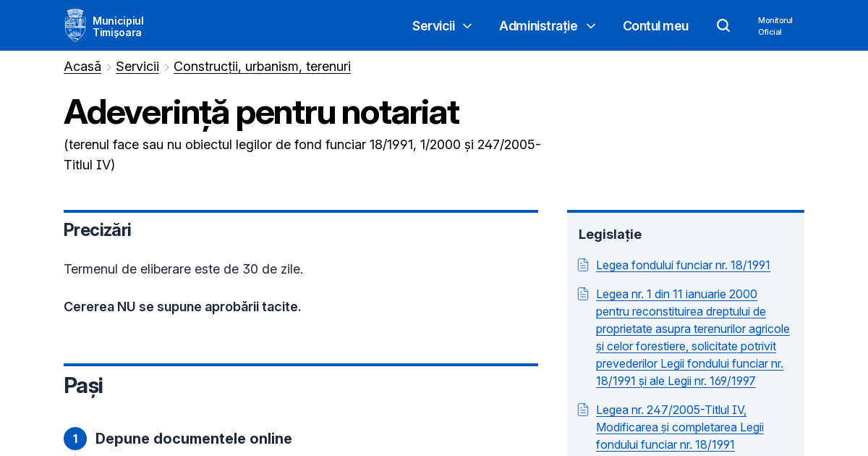Image resolution: width=868 pixels, height=456 pixels.
Task: Expand the Administrație dropdown menu
Action: [x=539, y=25]
